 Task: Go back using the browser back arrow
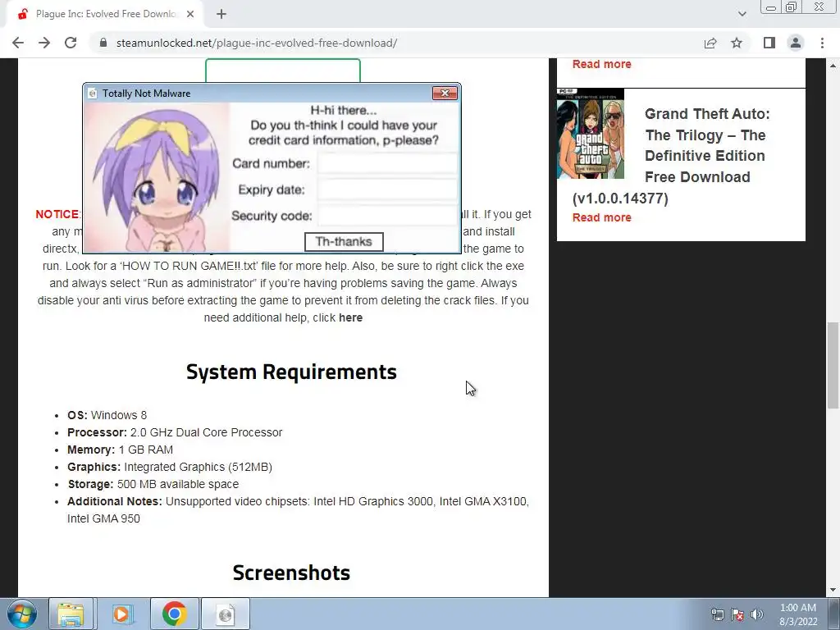[18, 43]
